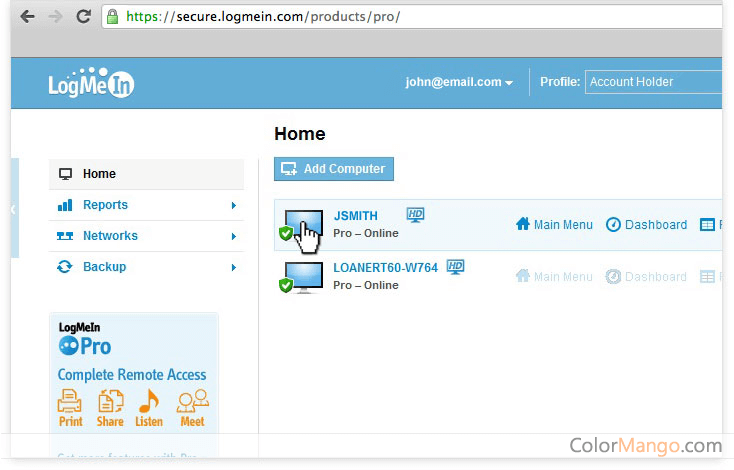Click the Pro – Online status under JSMITH

point(366,234)
